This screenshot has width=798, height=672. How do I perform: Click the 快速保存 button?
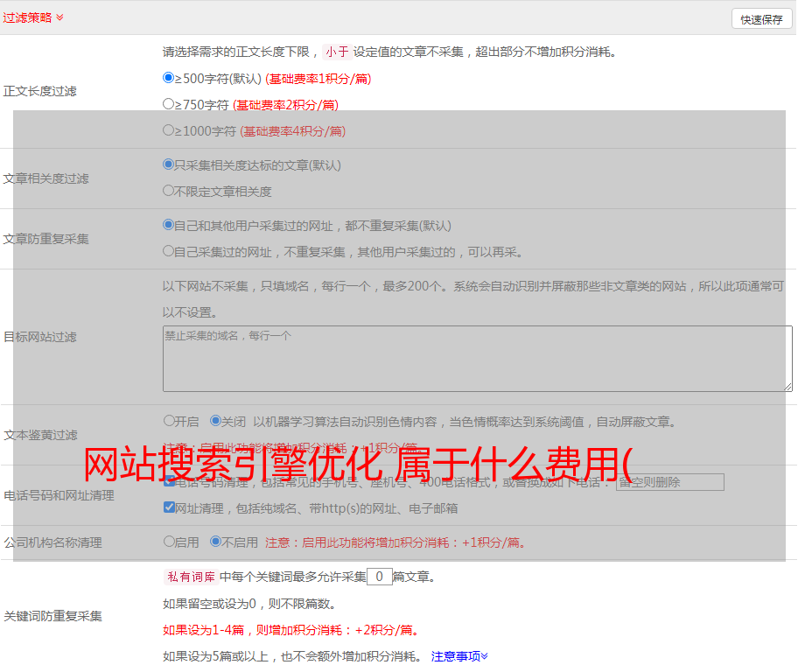tap(760, 19)
